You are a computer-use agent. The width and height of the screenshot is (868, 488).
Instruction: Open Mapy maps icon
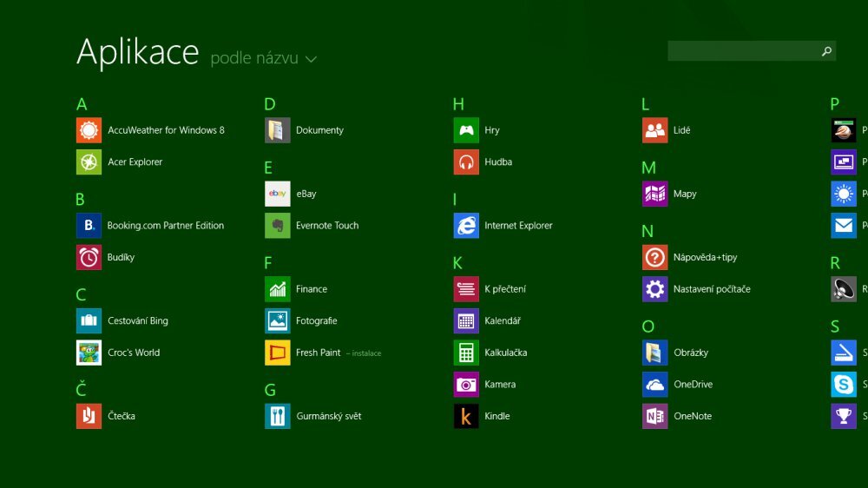click(x=654, y=194)
